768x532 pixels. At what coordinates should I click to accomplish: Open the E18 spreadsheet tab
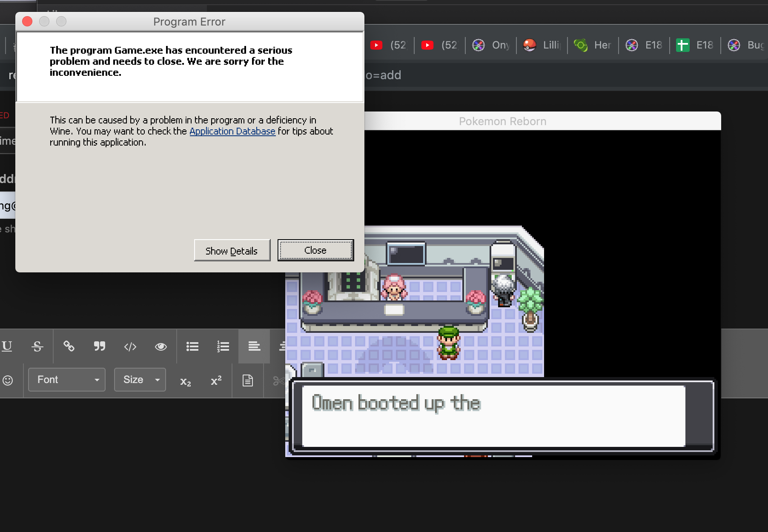coord(695,45)
